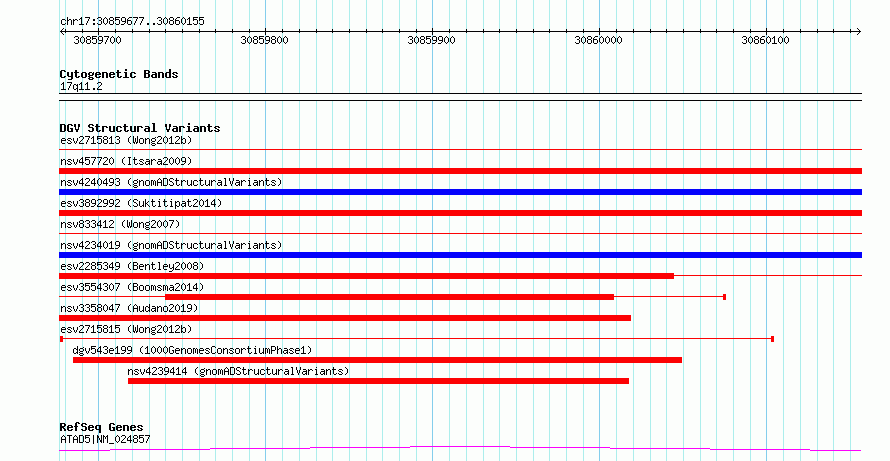The height and width of the screenshot is (461, 890).
Task: Click the left arrowhead of the ruler
Action: point(62,32)
